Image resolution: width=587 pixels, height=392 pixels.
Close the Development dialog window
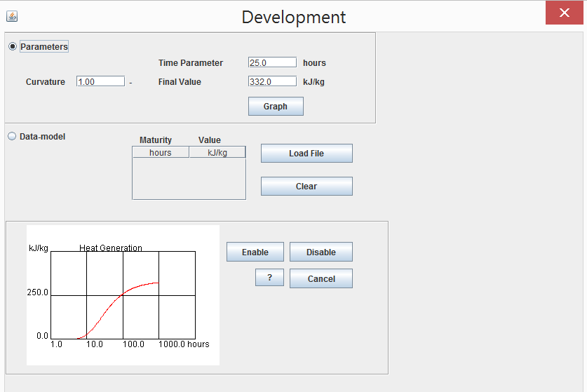(x=564, y=13)
